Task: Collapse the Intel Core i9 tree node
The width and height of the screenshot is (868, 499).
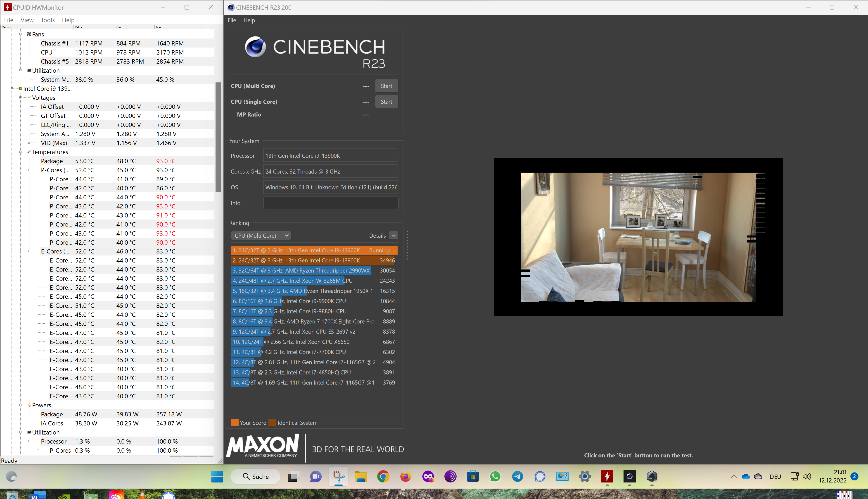Action: (12, 88)
